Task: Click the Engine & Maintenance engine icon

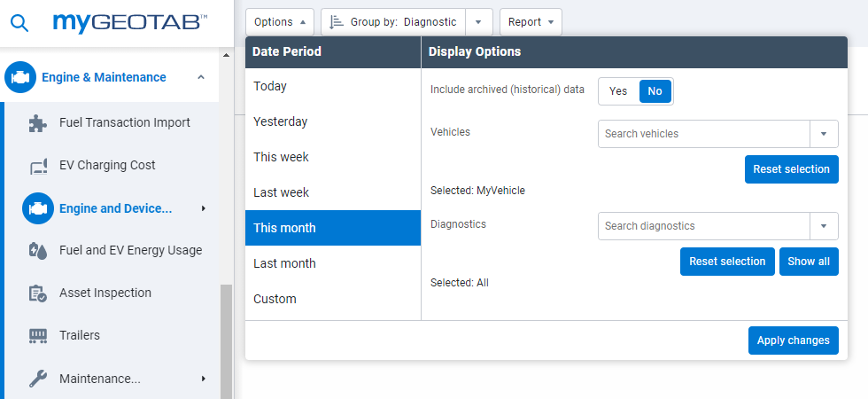Action: [20, 77]
